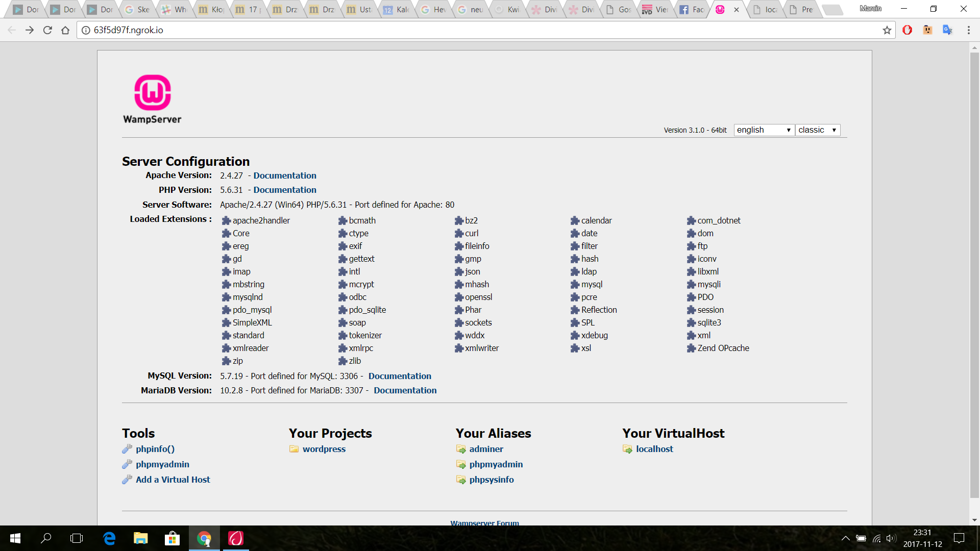980x551 pixels.
Task: Switch to the Kalendarz tab
Action: (x=397, y=9)
